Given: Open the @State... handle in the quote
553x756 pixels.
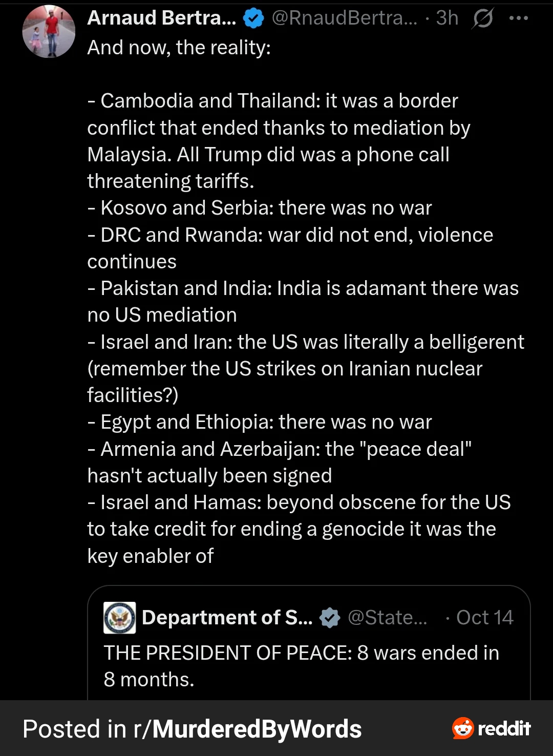Looking at the screenshot, I should click(387, 618).
